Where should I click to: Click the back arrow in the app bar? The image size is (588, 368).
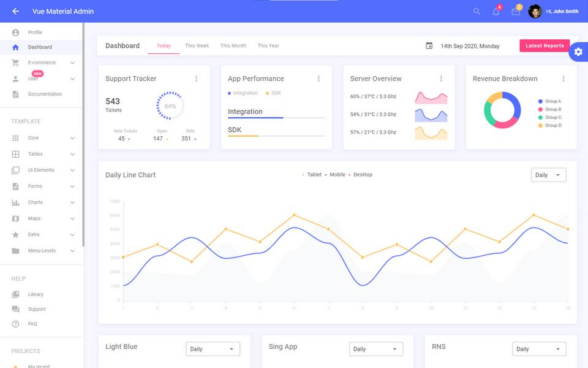tap(15, 11)
